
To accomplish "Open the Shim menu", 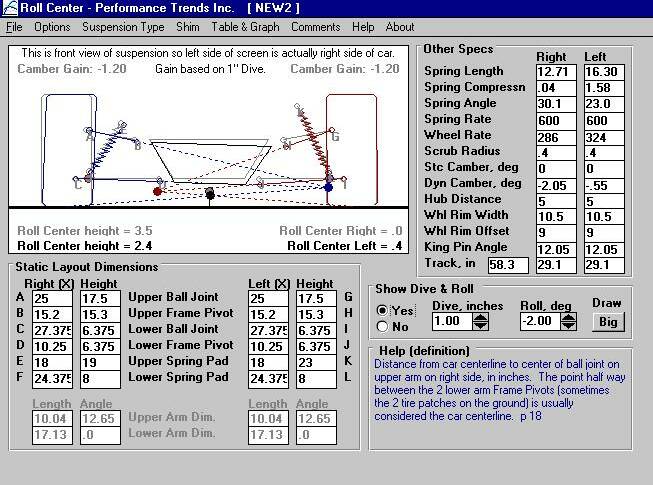I will [189, 27].
